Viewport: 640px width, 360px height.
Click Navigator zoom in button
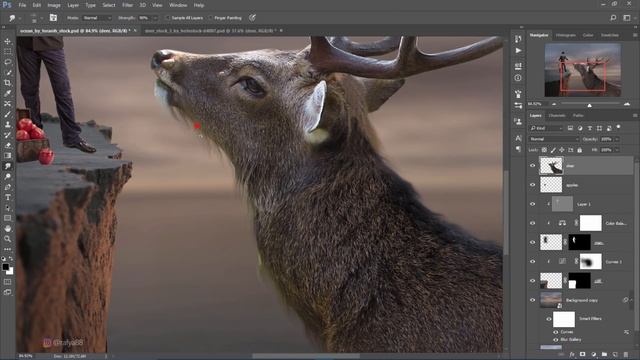[627, 104]
